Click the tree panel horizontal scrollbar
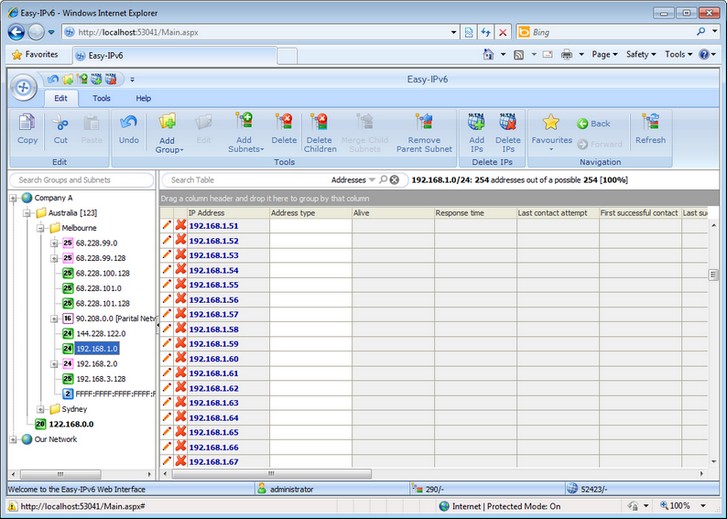The height and width of the screenshot is (519, 727). pos(60,474)
